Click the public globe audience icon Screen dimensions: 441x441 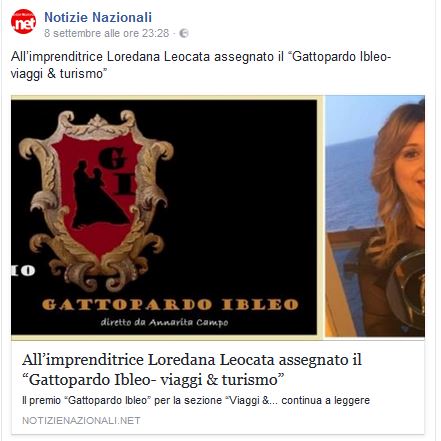click(184, 33)
